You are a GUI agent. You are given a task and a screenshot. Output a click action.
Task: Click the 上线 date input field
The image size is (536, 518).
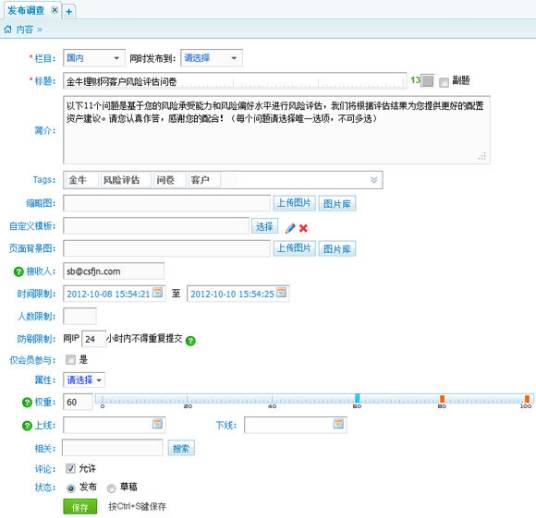click(115, 425)
